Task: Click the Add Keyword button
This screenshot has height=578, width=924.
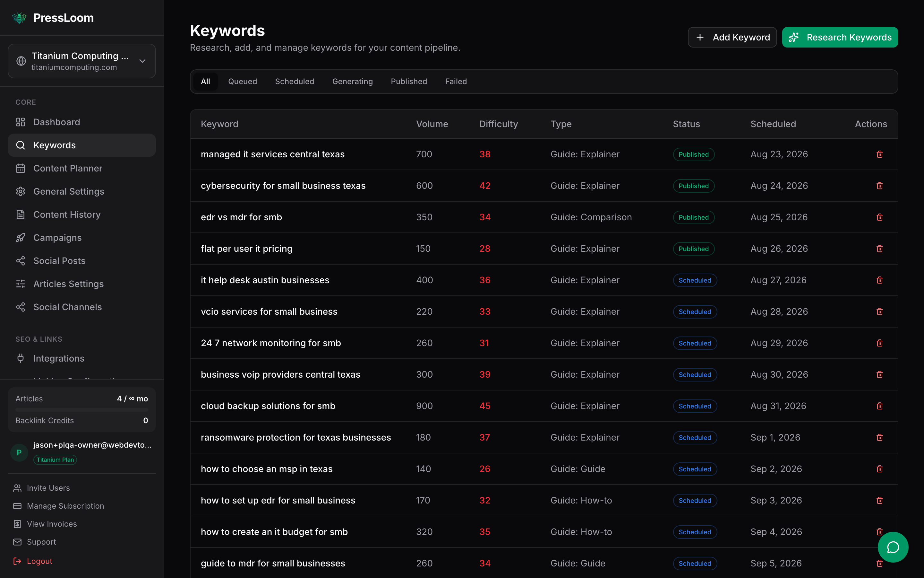Action: click(732, 37)
